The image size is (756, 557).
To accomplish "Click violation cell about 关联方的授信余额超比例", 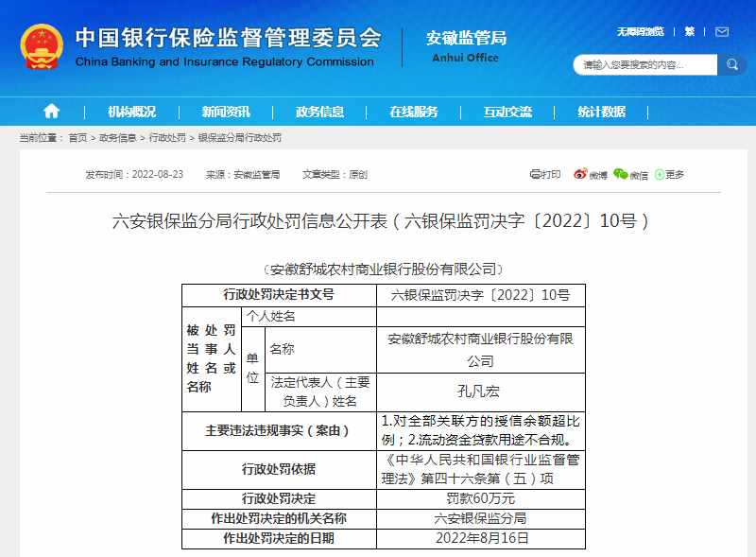I will (x=481, y=431).
